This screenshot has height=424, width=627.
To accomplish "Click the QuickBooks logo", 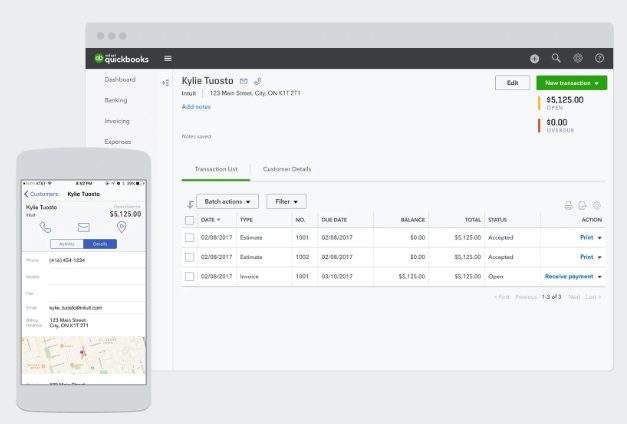I will [121, 58].
